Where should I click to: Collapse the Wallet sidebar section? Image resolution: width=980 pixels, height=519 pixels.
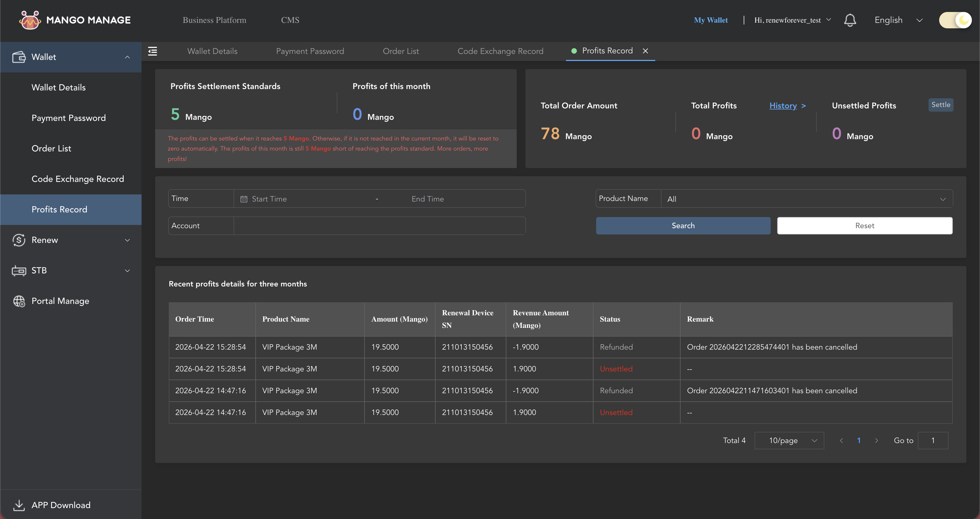click(127, 57)
